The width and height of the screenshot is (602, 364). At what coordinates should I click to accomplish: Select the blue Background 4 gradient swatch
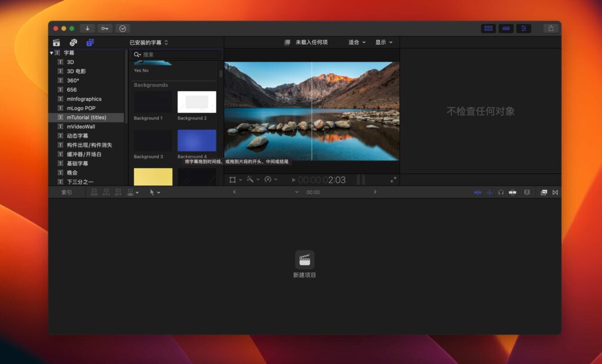[x=196, y=141]
